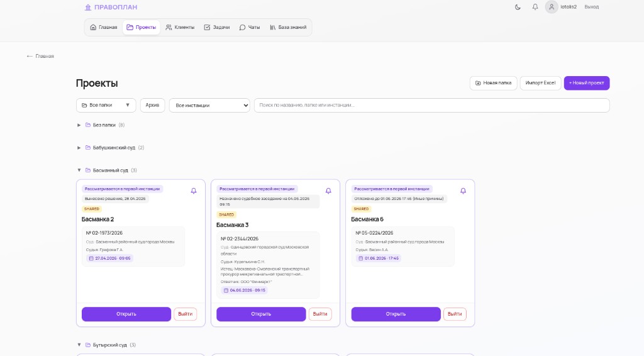Open the Главная navigation tab
644x356 pixels.
pos(104,27)
